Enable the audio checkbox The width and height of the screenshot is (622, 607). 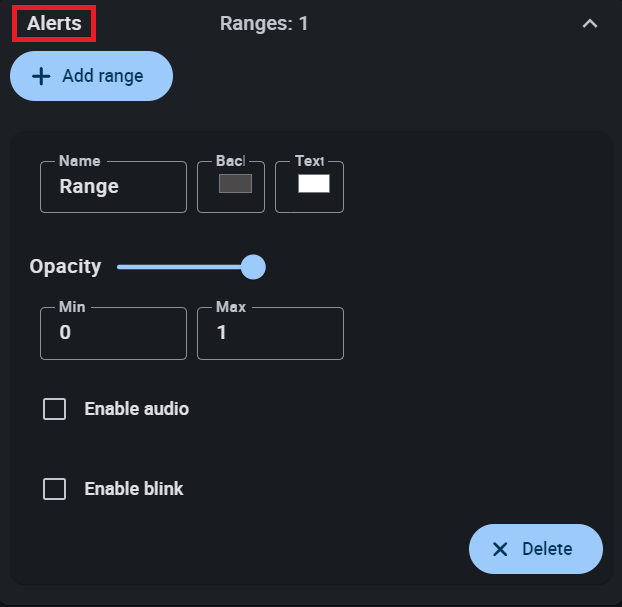[55, 409]
